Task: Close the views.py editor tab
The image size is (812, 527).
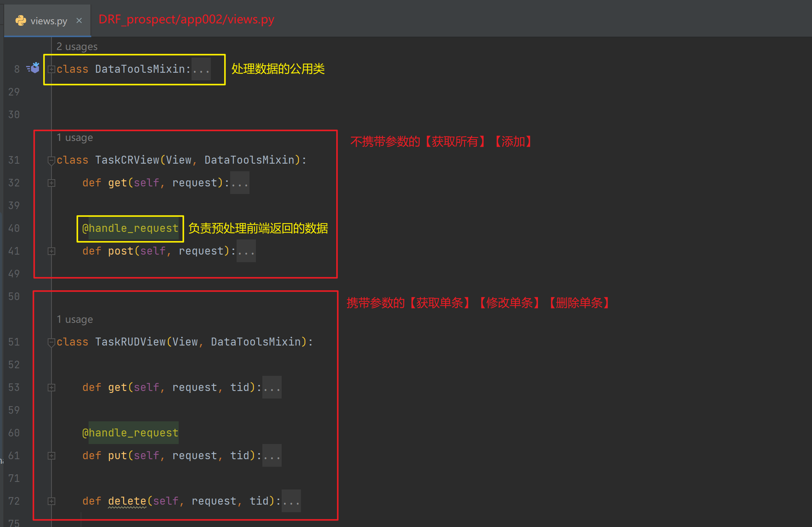Action: tap(79, 20)
